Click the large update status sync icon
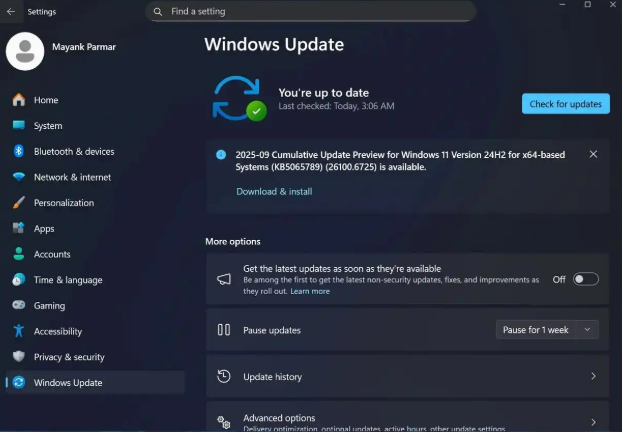The width and height of the screenshot is (622, 432). click(239, 99)
